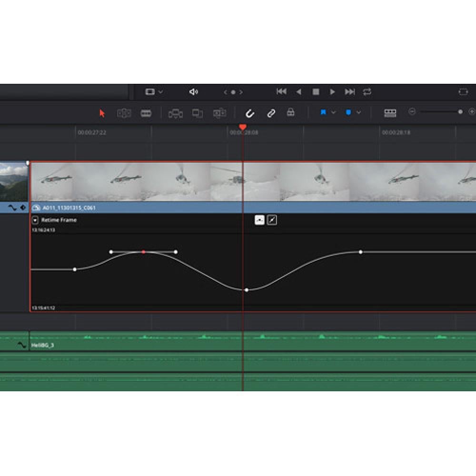Open the blue marker color dropdown
This screenshot has height=476, width=476.
[358, 113]
